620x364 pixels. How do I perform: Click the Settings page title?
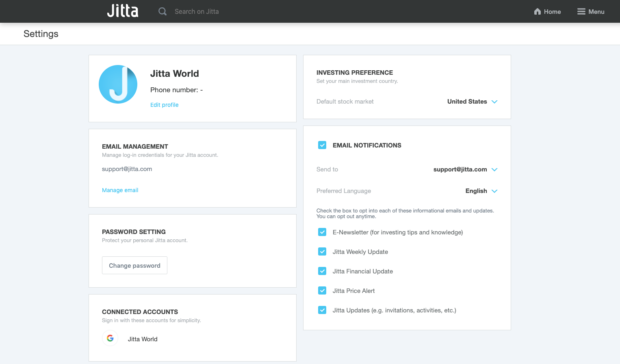pos(41,34)
